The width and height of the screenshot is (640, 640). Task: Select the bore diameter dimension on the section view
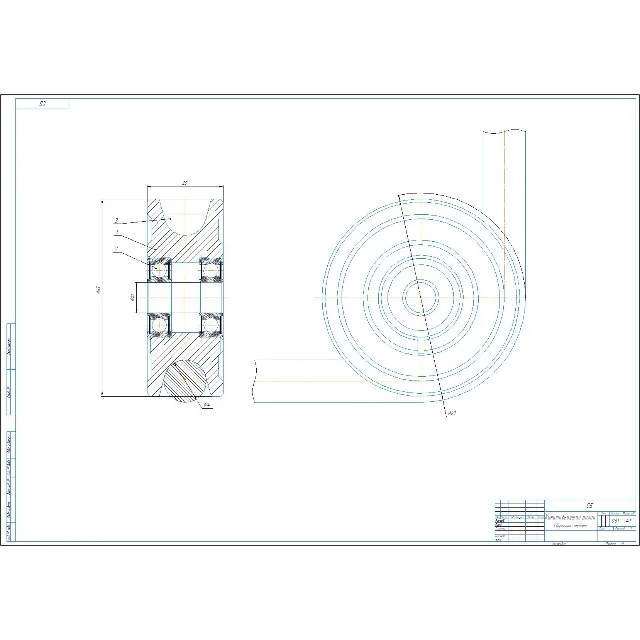tap(133, 297)
